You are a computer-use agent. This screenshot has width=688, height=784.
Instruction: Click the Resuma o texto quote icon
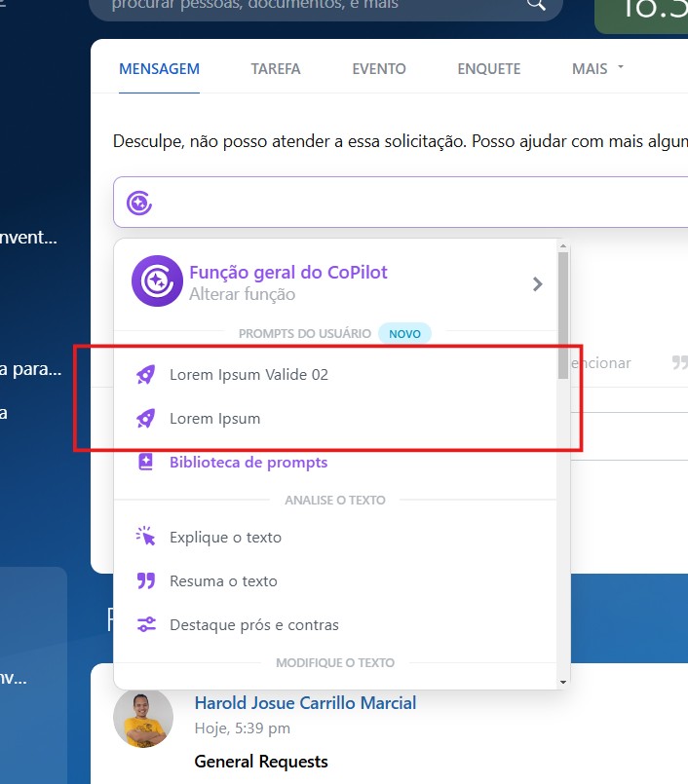click(146, 581)
